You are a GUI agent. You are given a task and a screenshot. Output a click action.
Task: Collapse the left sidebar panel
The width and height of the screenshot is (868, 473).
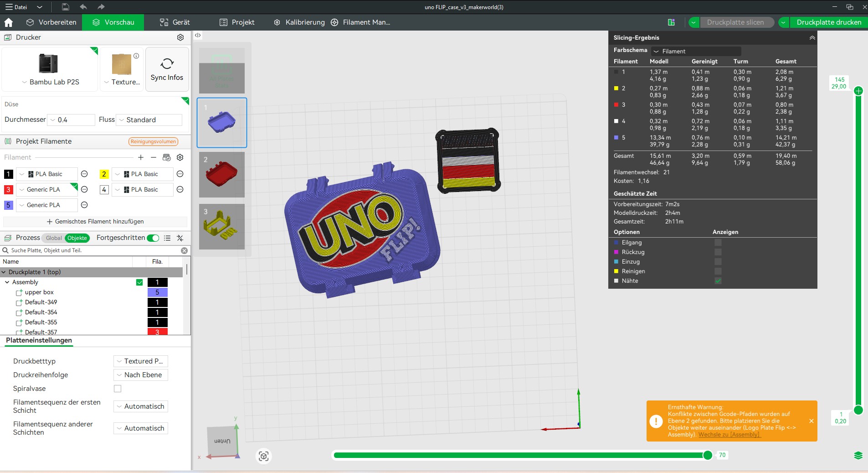[198, 35]
